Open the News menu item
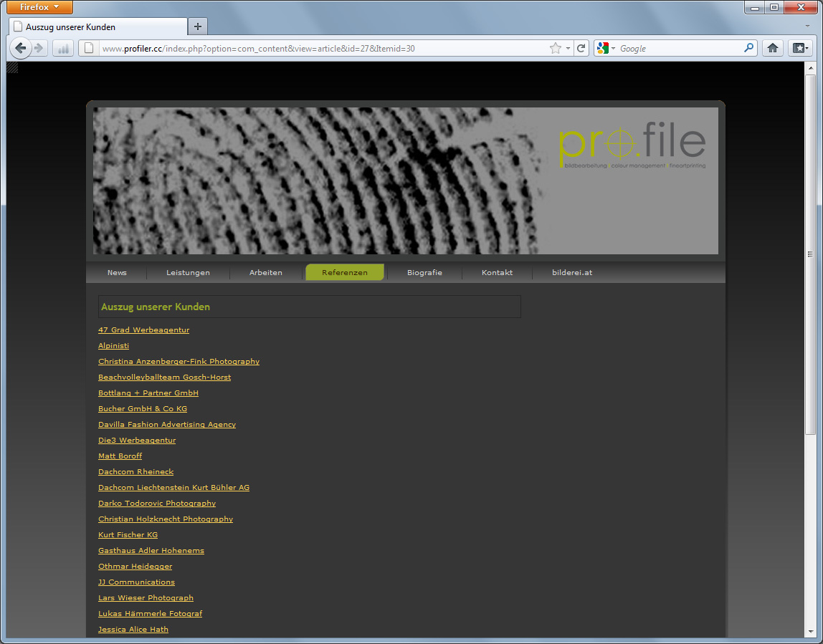Image resolution: width=823 pixels, height=644 pixels. click(117, 273)
